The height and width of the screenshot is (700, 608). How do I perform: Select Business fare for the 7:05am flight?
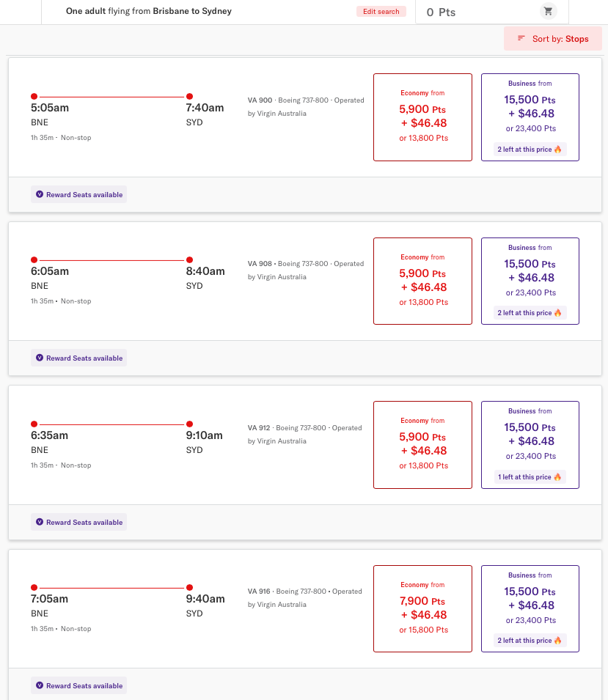530,608
